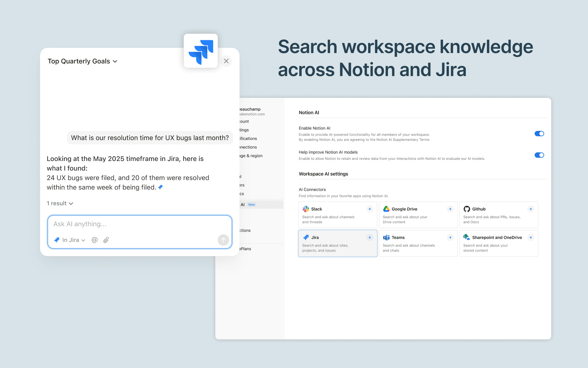Add the Github connector plus icon

pyautogui.click(x=531, y=209)
